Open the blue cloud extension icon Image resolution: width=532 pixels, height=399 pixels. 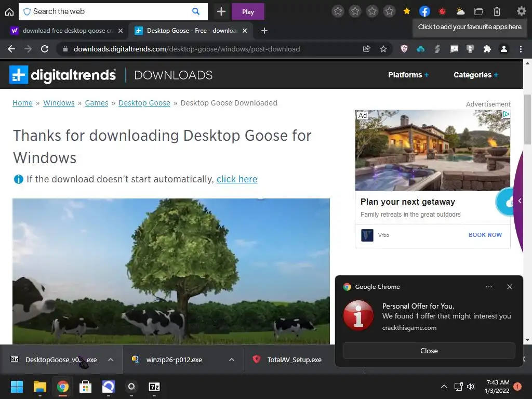[421, 49]
